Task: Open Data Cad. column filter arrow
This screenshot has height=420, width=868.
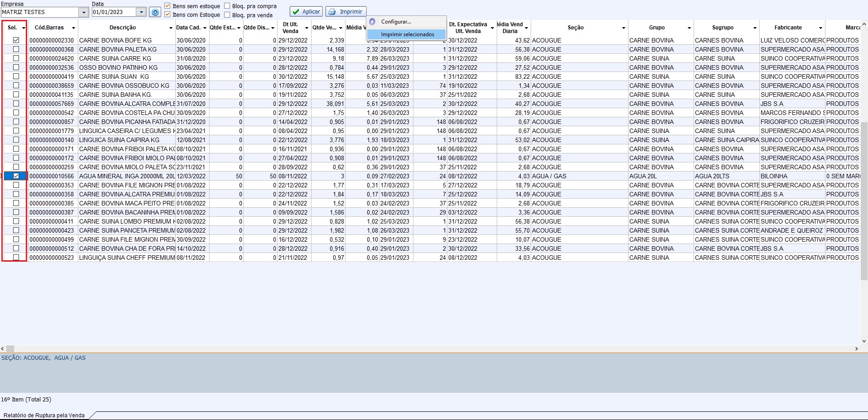Action: [205, 28]
